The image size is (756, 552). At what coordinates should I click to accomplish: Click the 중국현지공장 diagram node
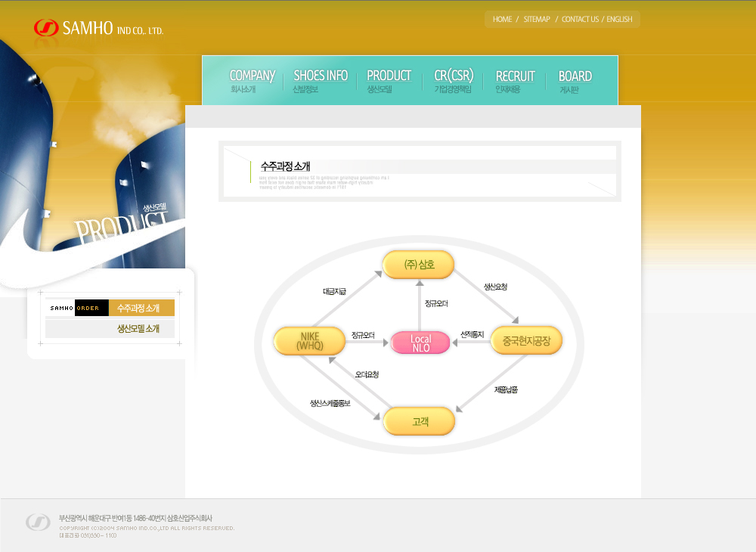coord(526,341)
